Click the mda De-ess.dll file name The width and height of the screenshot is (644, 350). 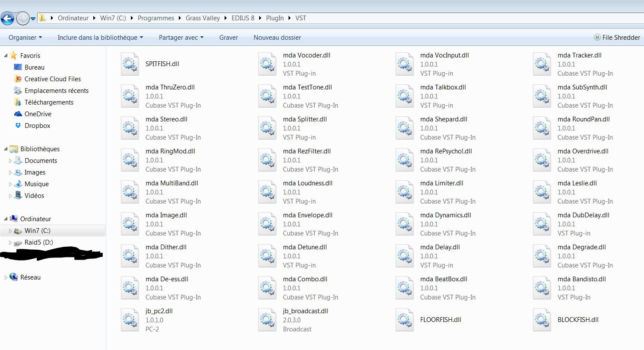(x=167, y=279)
